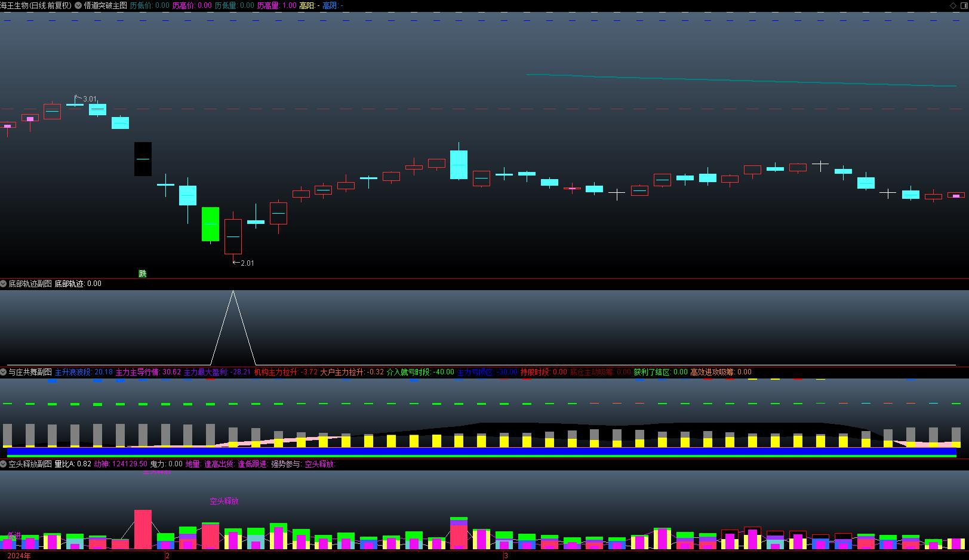The height and width of the screenshot is (560, 969).
Task: Open the 空头释放副图 indicator dropdown arrow
Action: coord(4,464)
